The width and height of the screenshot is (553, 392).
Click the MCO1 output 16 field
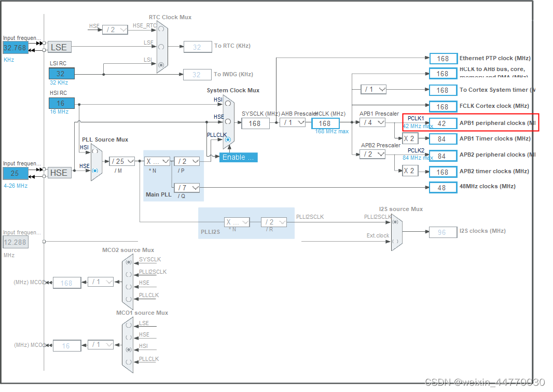click(x=67, y=346)
